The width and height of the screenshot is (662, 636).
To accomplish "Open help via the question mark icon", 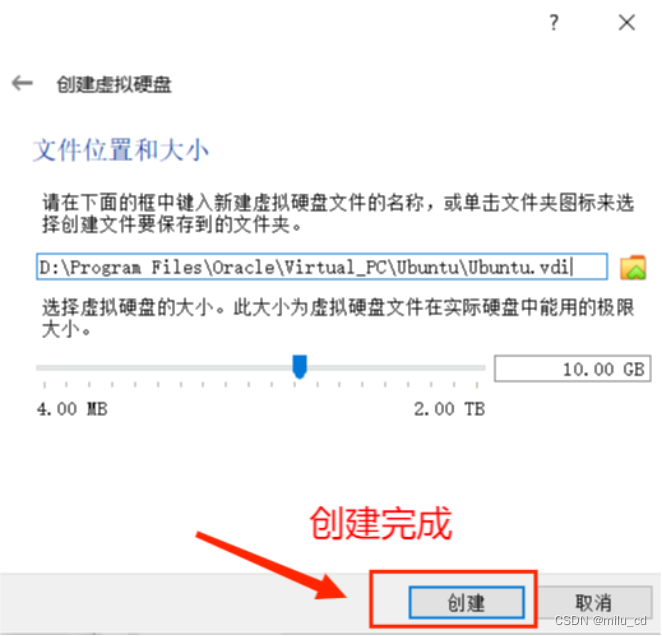I will point(553,22).
